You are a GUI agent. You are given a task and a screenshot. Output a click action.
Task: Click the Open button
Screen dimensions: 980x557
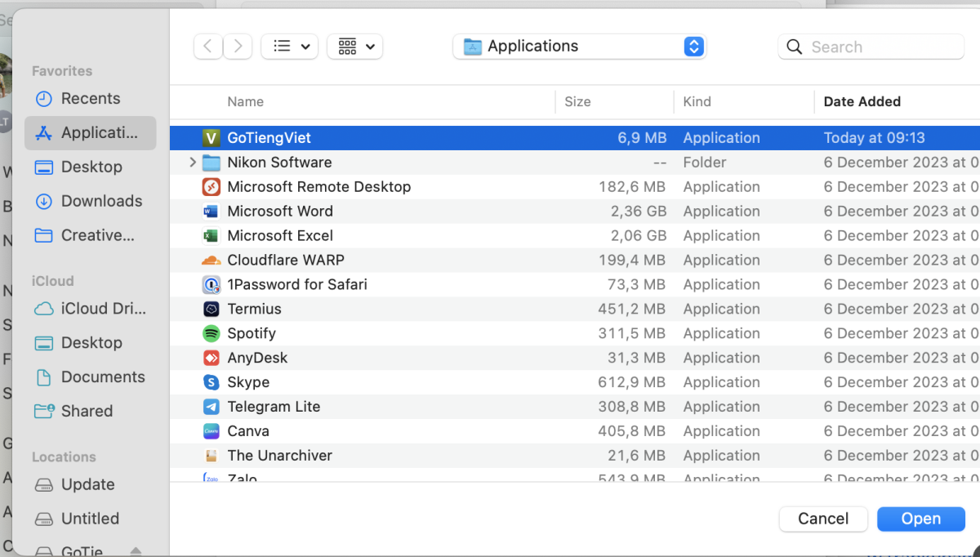click(x=920, y=519)
